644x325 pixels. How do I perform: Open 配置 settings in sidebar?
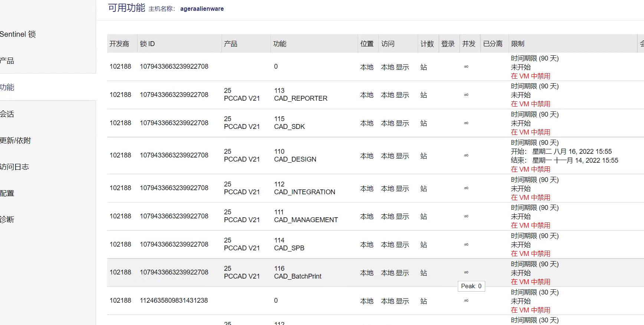[x=7, y=194]
